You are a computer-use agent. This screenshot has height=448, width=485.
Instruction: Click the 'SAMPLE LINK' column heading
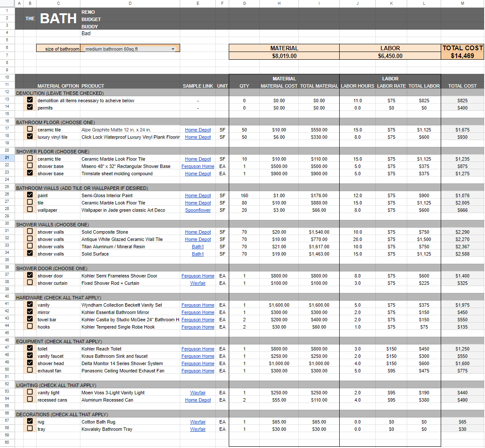[x=198, y=86]
